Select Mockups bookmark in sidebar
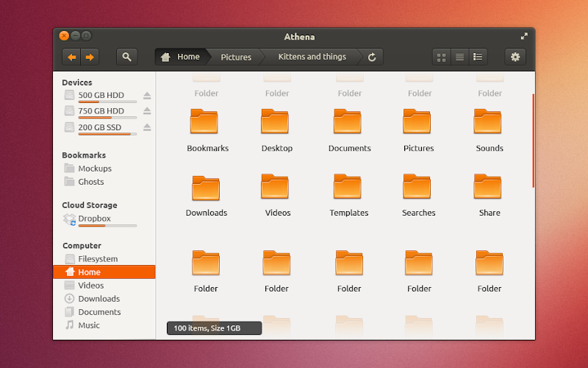Viewport: 588px width, 368px height. (x=95, y=169)
